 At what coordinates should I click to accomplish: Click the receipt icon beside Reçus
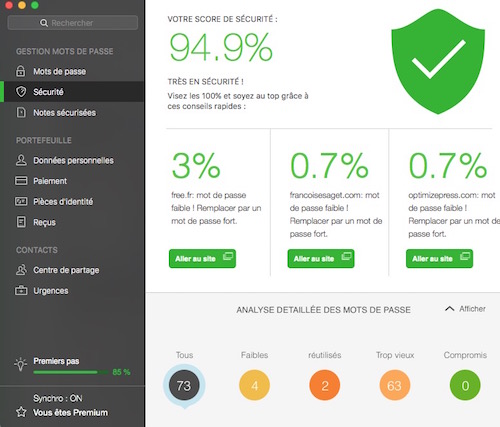(x=21, y=222)
